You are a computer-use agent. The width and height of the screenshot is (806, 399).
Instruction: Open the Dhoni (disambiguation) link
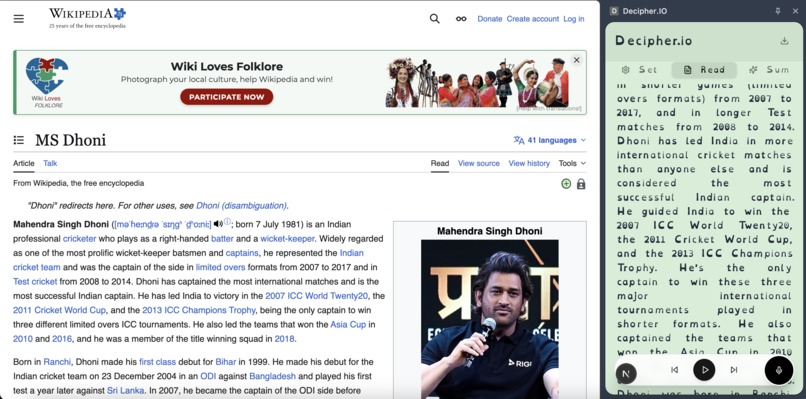coord(241,206)
